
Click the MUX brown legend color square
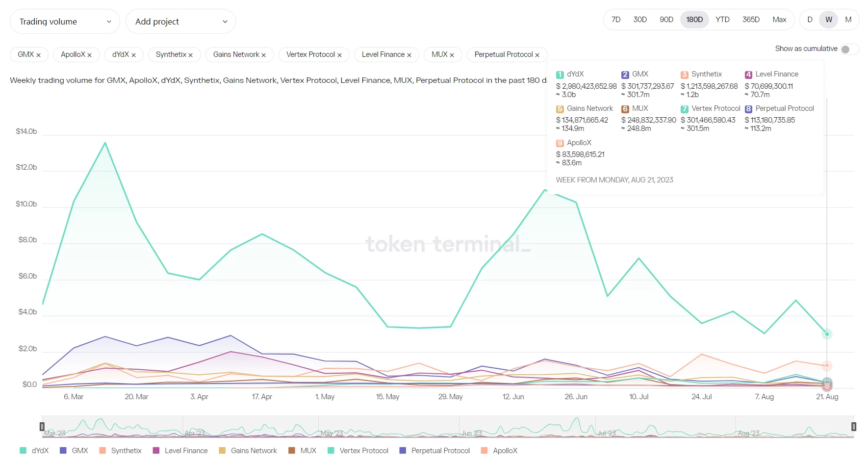click(292, 451)
